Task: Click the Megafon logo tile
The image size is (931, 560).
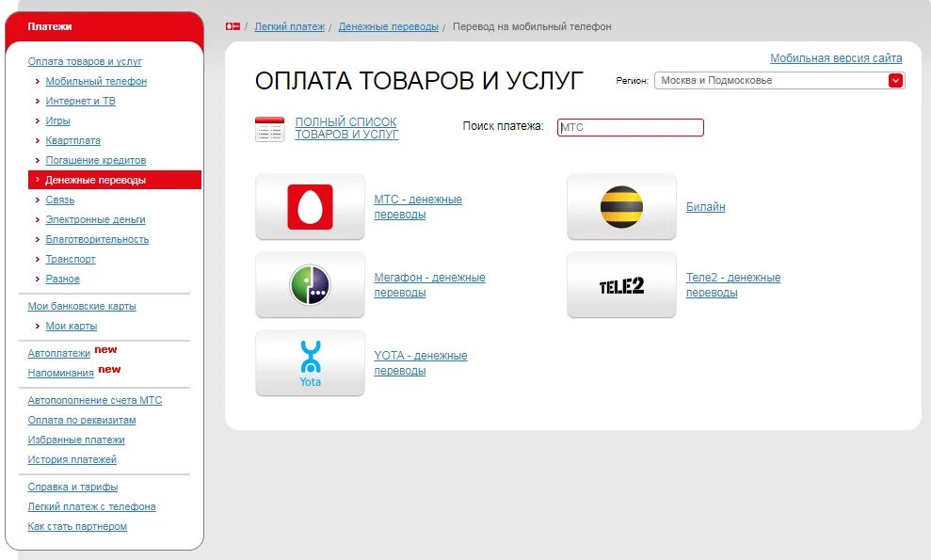Action: pyautogui.click(x=310, y=285)
